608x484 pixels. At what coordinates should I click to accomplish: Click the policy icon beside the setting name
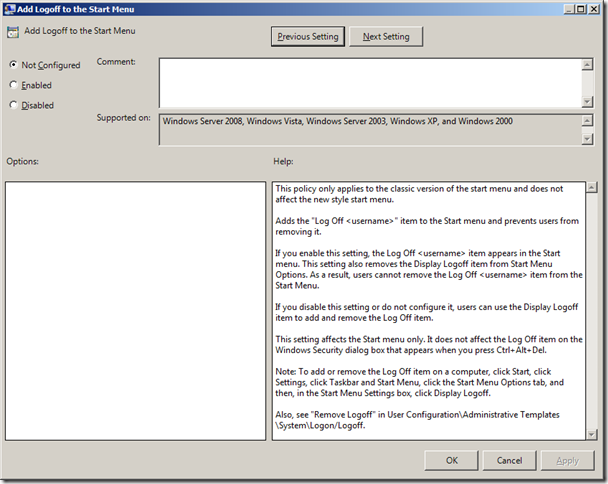[13, 33]
